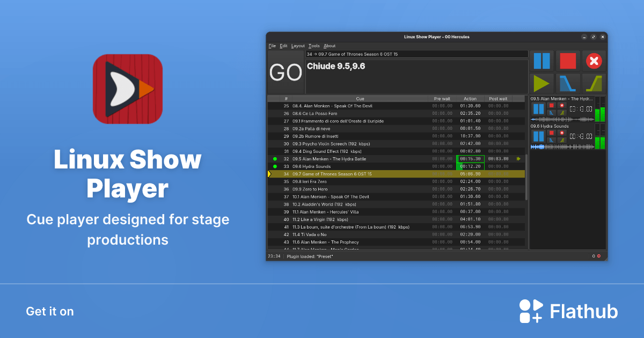This screenshot has height=338, width=644.
Task: Interrupt all cues with red X button
Action: point(594,61)
